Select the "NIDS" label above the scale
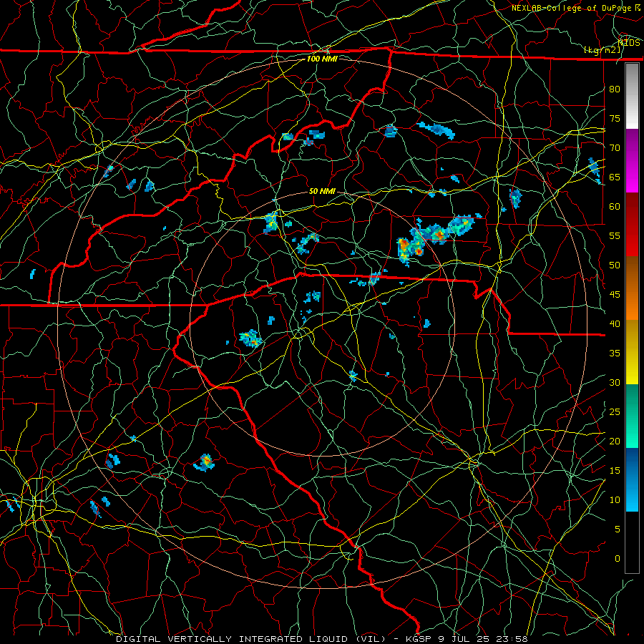 click(x=629, y=43)
